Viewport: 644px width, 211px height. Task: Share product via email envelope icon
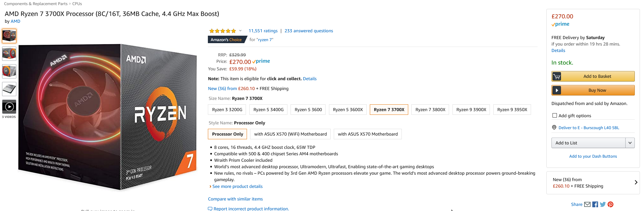point(587,204)
